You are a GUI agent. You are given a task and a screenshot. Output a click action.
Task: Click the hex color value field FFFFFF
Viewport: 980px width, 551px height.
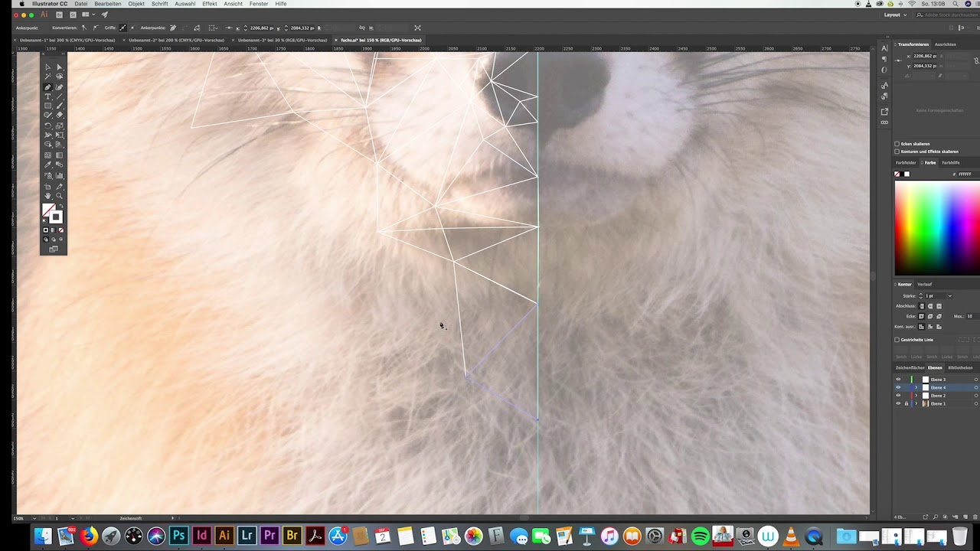pyautogui.click(x=967, y=174)
